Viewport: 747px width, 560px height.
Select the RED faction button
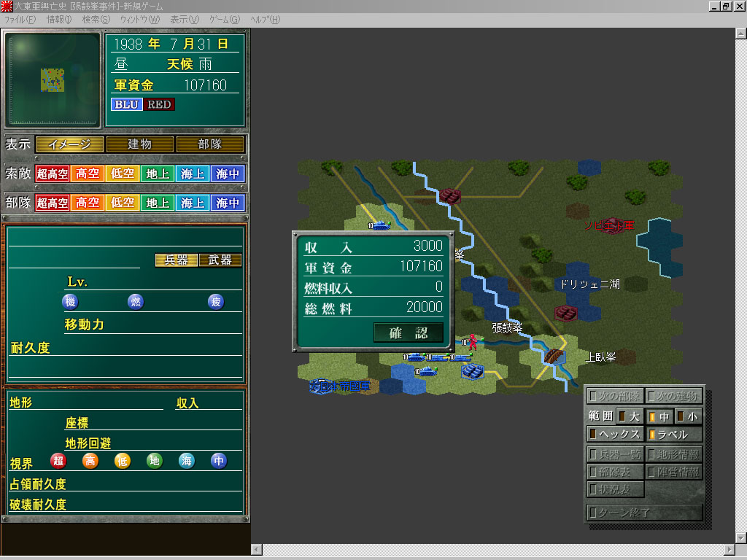tap(158, 104)
